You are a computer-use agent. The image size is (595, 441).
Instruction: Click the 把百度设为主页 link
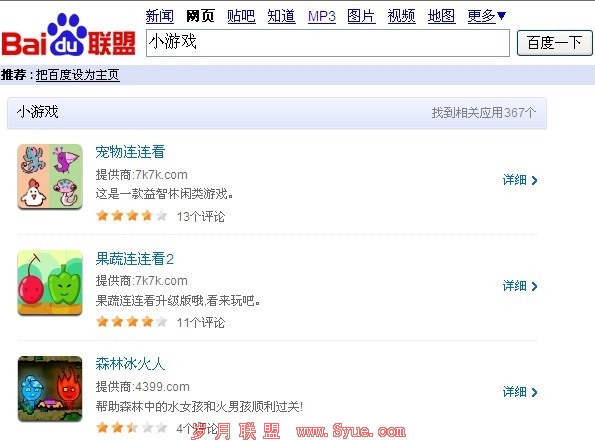point(78,75)
